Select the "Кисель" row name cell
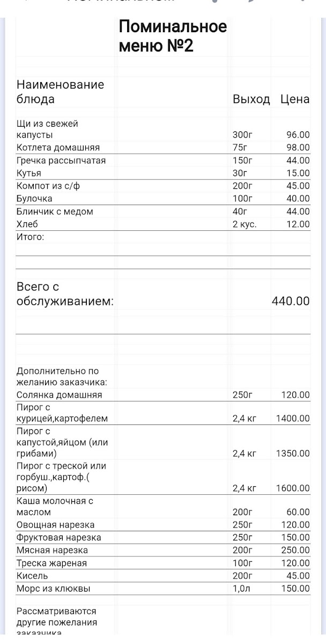326x644 pixels. click(32, 576)
